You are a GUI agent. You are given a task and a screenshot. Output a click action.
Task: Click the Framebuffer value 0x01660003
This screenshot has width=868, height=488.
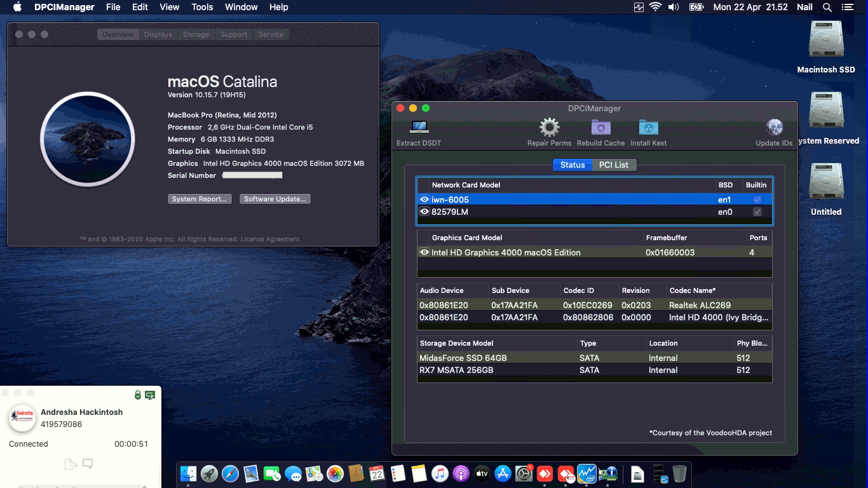[x=670, y=252]
